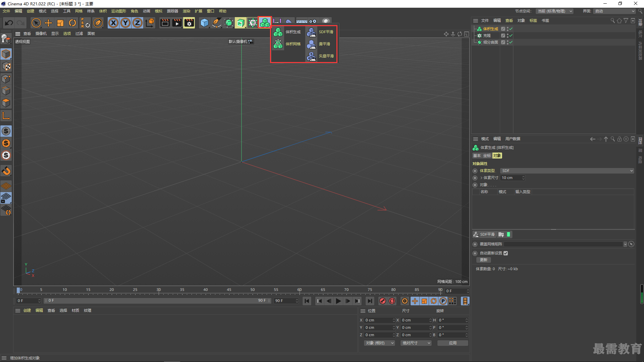Click the SDF平滑 filter button
This screenshot has width=644, height=362.
click(x=484, y=234)
